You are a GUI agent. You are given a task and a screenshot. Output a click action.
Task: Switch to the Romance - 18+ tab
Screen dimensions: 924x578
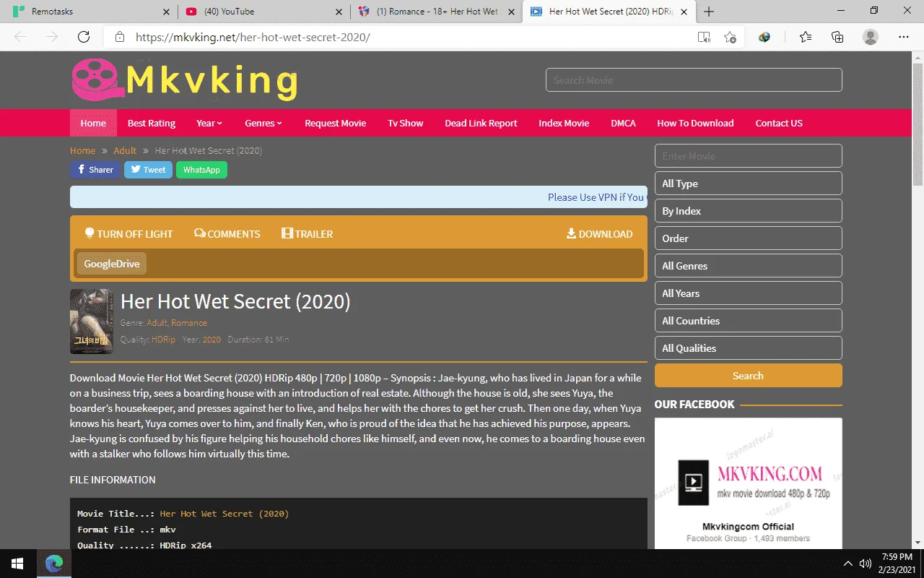pos(437,12)
